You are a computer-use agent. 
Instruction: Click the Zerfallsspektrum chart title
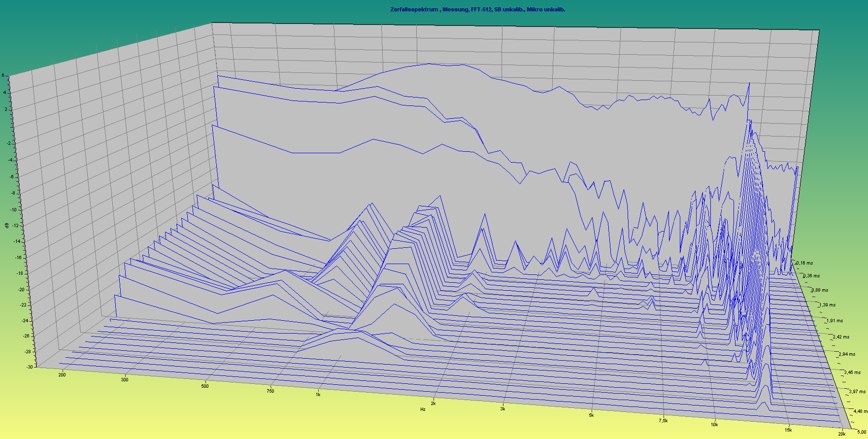477,9
